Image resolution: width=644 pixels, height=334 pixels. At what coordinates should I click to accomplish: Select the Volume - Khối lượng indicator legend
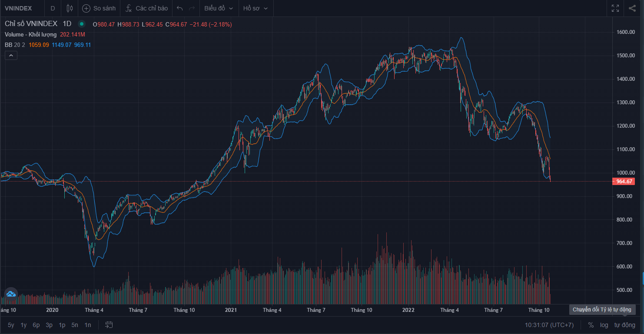[x=31, y=35]
